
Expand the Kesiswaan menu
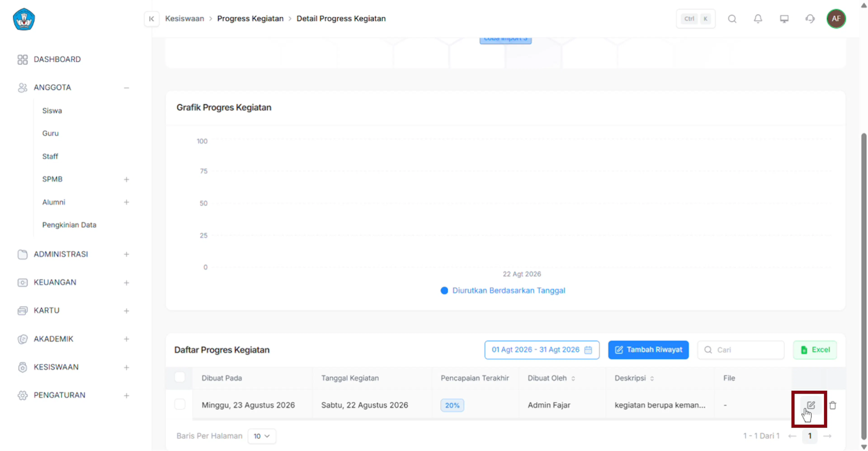tap(126, 367)
